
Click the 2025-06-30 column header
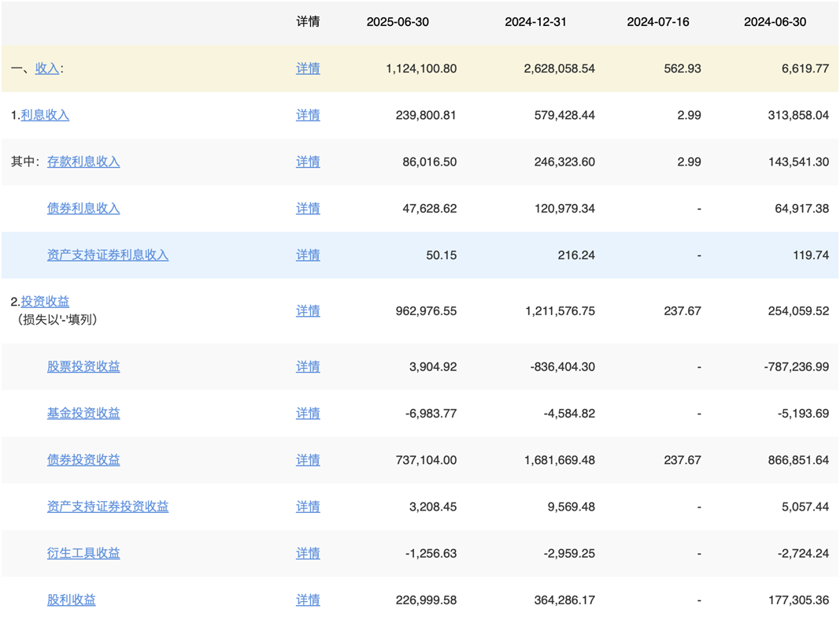pos(398,22)
